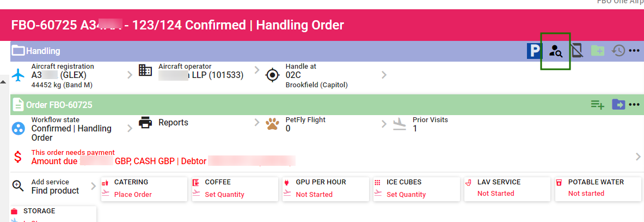Click the green add folder icon

(x=598, y=51)
